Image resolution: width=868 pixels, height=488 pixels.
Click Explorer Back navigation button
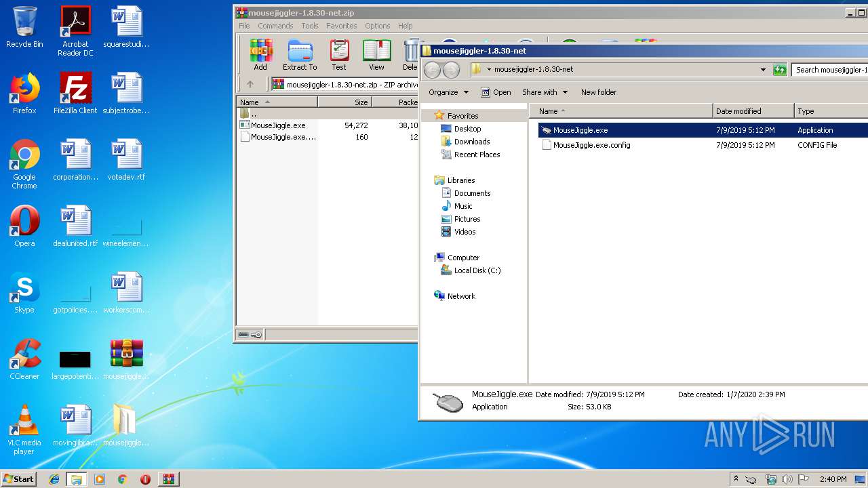(432, 69)
